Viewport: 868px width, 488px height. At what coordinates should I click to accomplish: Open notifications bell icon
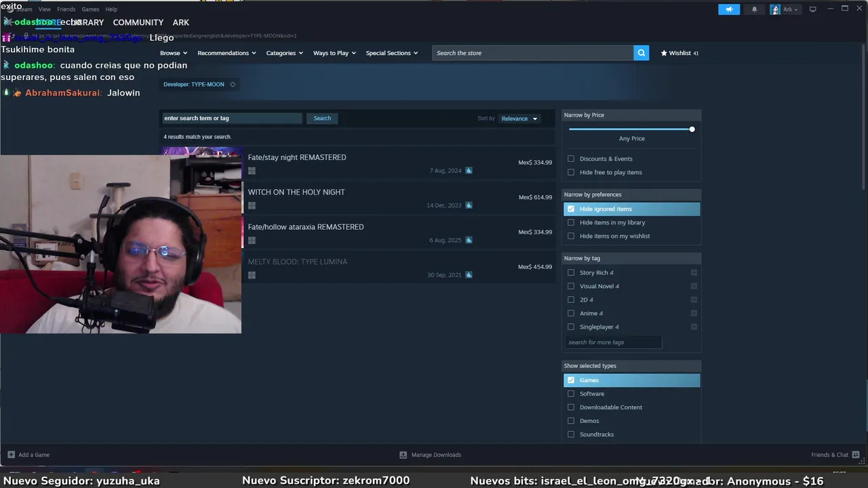pos(754,9)
